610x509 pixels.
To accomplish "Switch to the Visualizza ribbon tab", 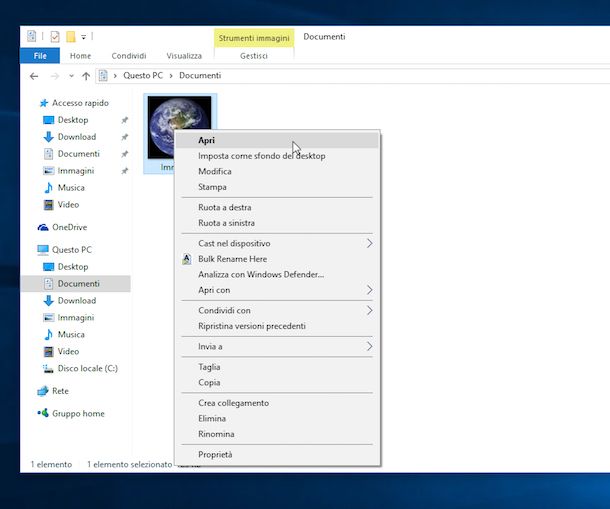I will (x=184, y=56).
